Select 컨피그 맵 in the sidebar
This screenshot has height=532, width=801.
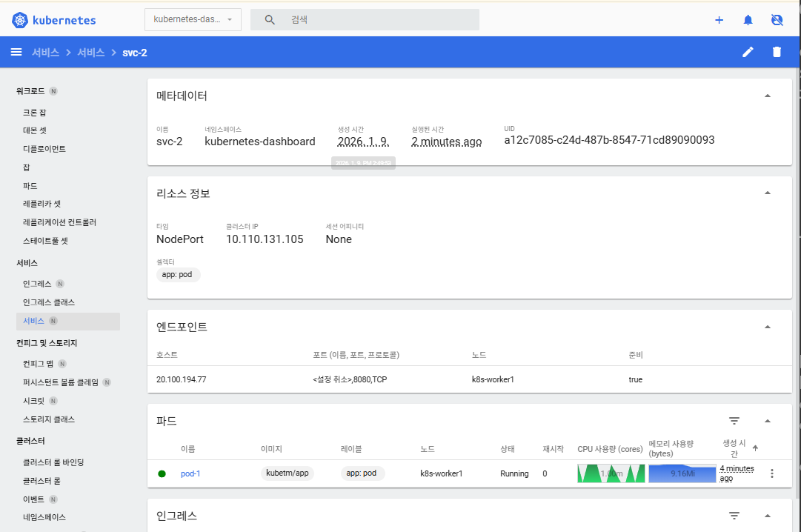38,364
